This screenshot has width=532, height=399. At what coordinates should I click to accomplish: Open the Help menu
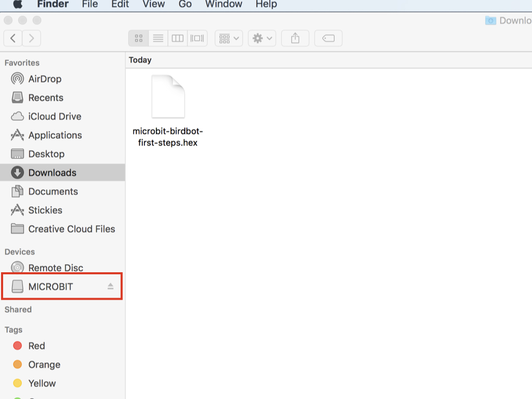267,4
